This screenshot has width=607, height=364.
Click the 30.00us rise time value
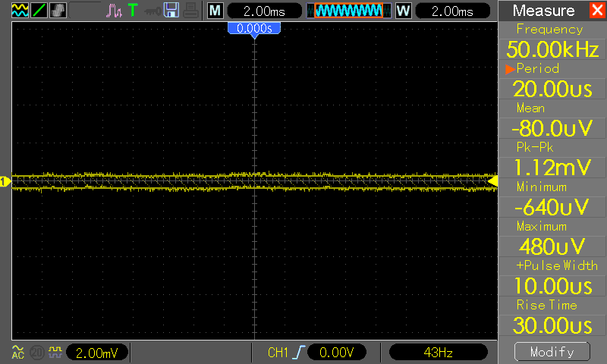(x=552, y=326)
